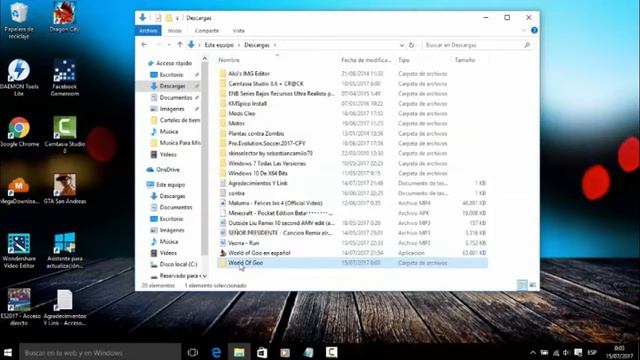Launch Microsoft Edge from taskbar
Viewport: 640px width, 360px height.
216,352
